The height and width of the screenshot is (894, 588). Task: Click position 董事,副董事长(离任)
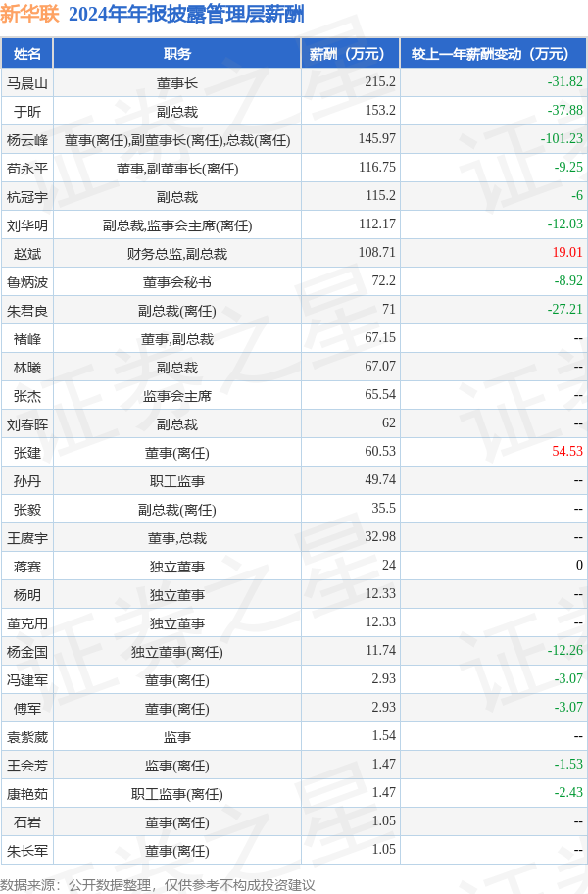click(x=177, y=169)
